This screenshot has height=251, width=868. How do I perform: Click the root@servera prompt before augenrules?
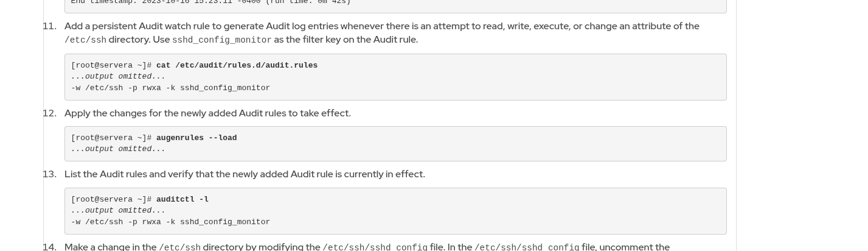pyautogui.click(x=111, y=138)
